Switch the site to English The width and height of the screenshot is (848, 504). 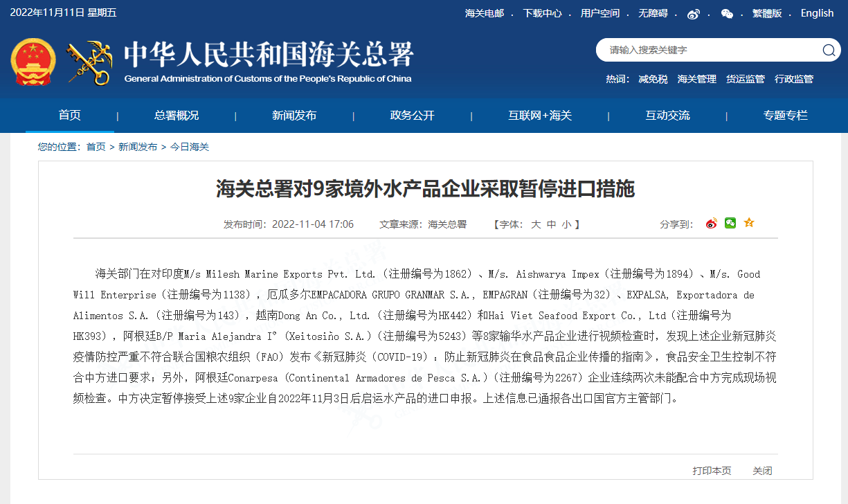pos(817,13)
